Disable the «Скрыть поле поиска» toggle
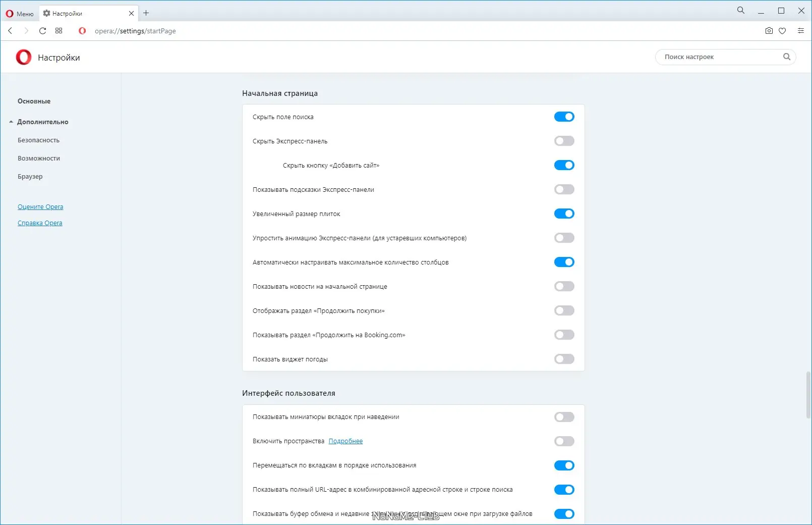This screenshot has height=525, width=812. (564, 116)
